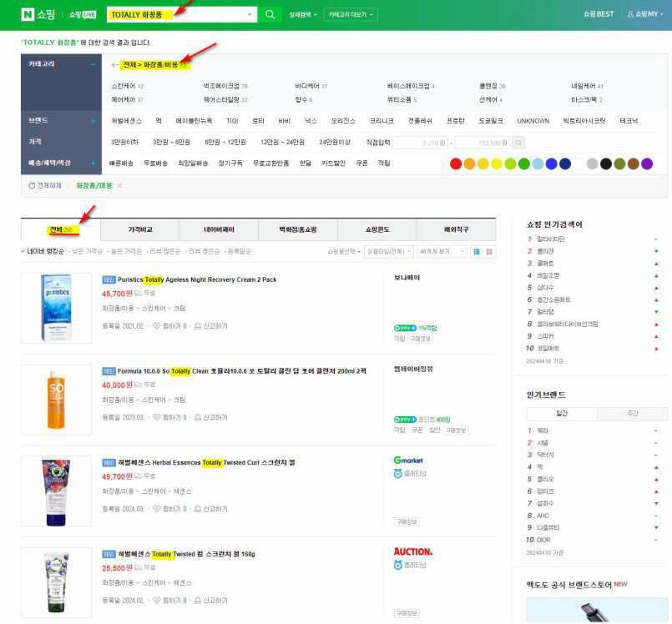The image size is (672, 624).
Task: Click 찜하기 heart on Puristics cream
Action: [157, 326]
